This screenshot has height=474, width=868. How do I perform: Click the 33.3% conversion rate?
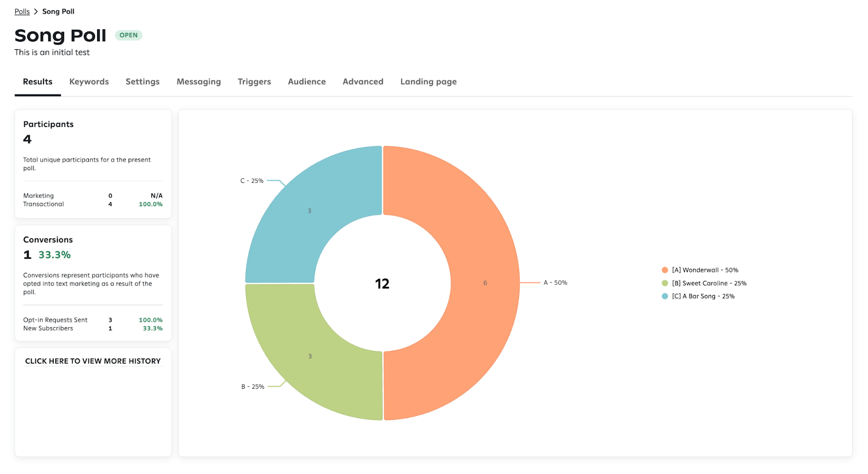click(x=54, y=255)
